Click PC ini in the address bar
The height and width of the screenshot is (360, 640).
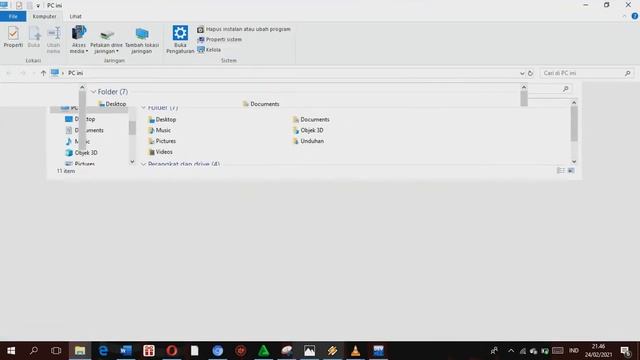click(x=75, y=73)
